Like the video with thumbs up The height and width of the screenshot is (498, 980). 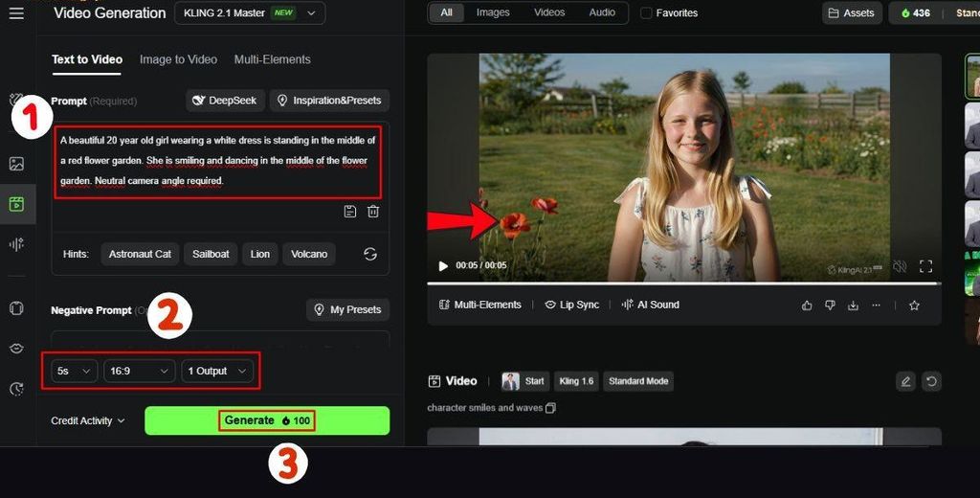click(807, 306)
